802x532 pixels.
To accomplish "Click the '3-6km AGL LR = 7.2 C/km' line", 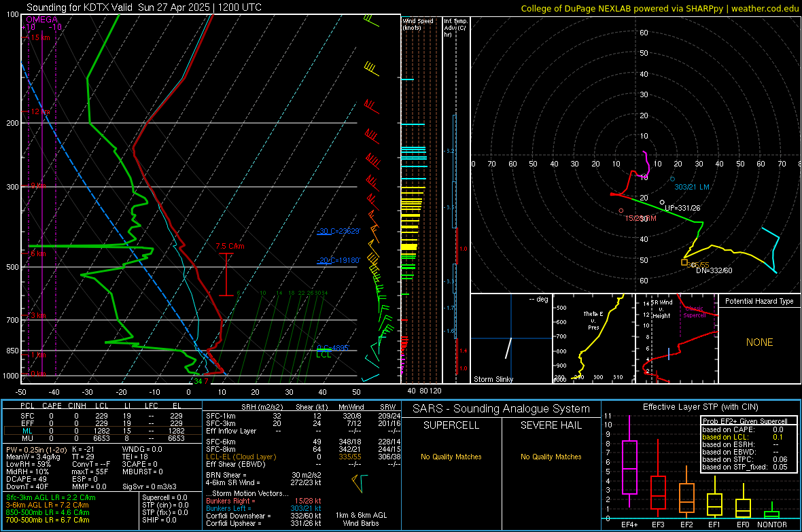I will [x=47, y=505].
